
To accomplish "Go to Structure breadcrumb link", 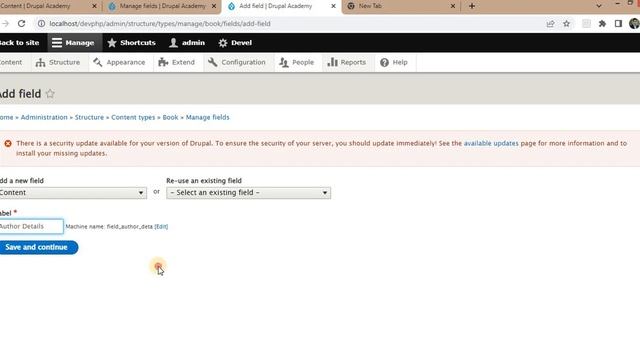I will [89, 118].
